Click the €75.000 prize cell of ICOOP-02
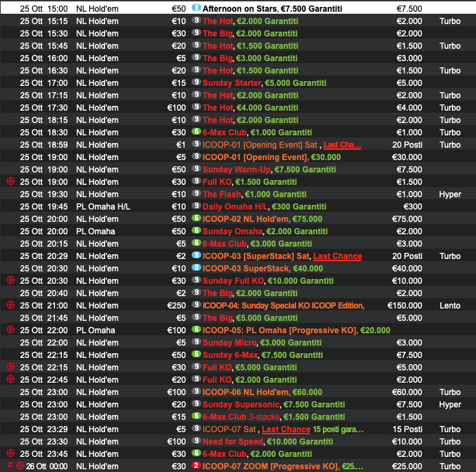This screenshot has width=476, height=472. pyautogui.click(x=407, y=219)
